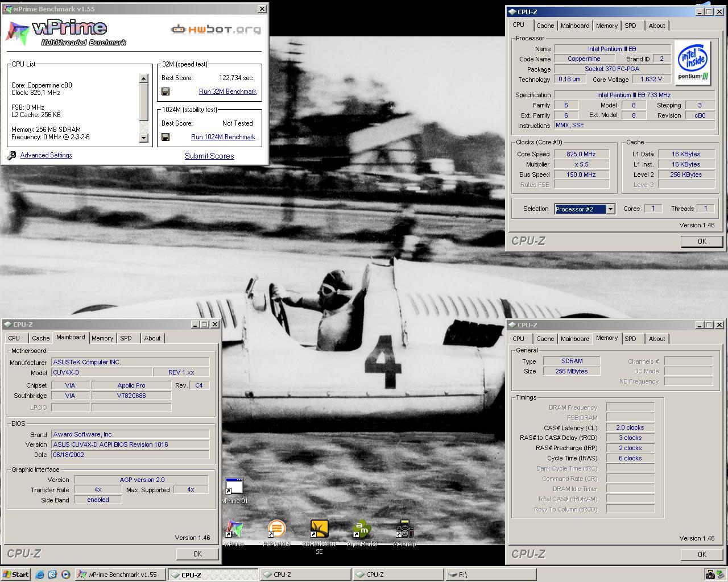Open Cache tab in top-right CPU-Z window
The image size is (728, 582).
coord(545,26)
